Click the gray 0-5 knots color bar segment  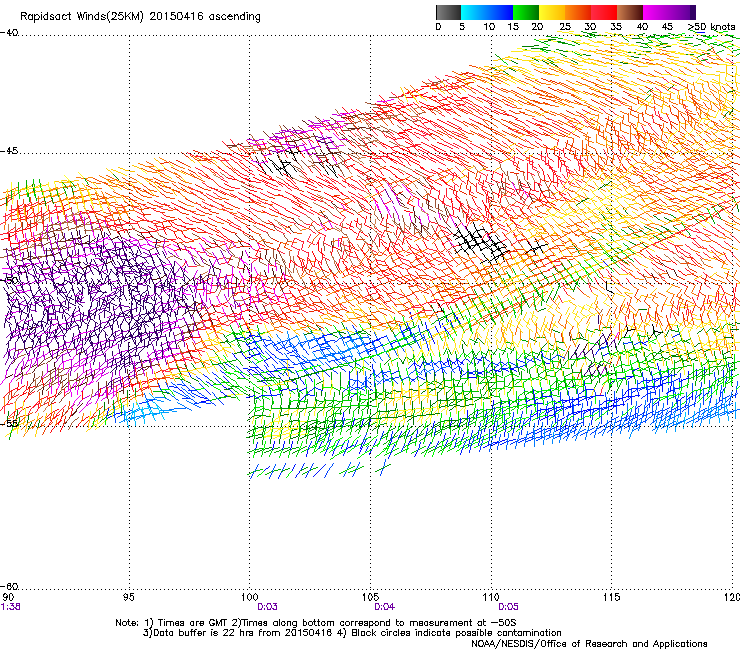[x=448, y=12]
